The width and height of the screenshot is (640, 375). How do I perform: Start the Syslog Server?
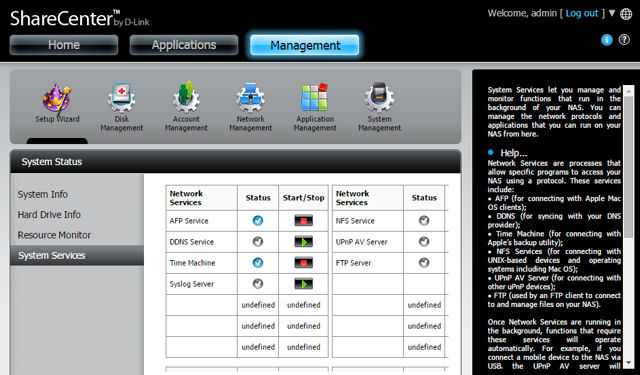pos(304,284)
